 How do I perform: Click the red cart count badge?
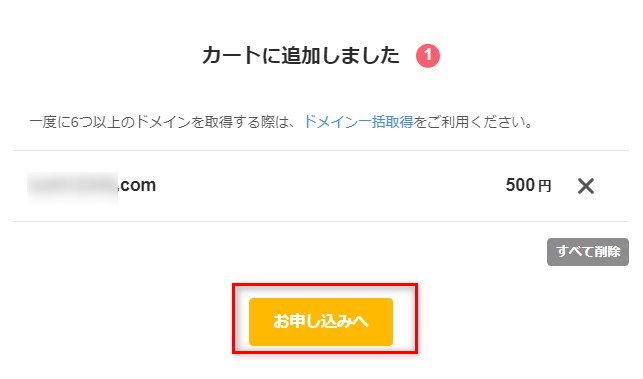point(428,56)
